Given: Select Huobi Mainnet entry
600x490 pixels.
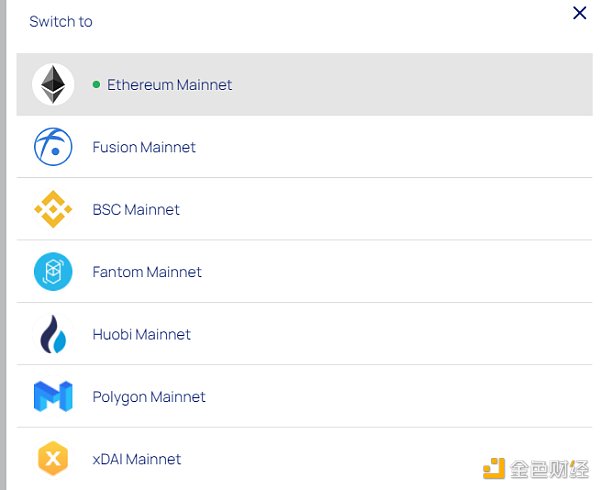Looking at the screenshot, I should [x=141, y=335].
